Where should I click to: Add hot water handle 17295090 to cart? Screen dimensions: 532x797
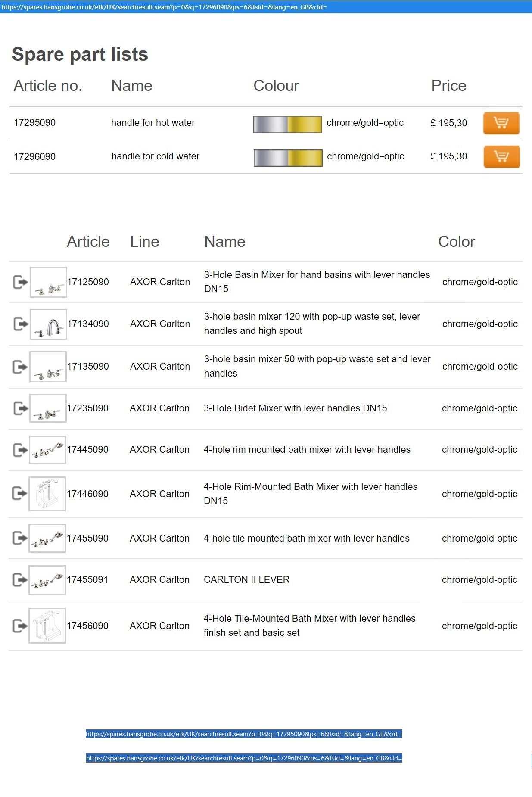501,123
